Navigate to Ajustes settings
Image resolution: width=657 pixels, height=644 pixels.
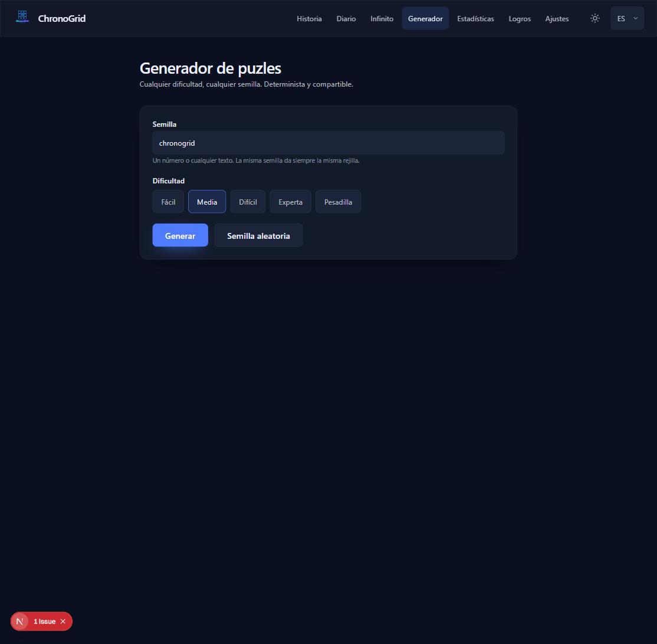tap(557, 18)
